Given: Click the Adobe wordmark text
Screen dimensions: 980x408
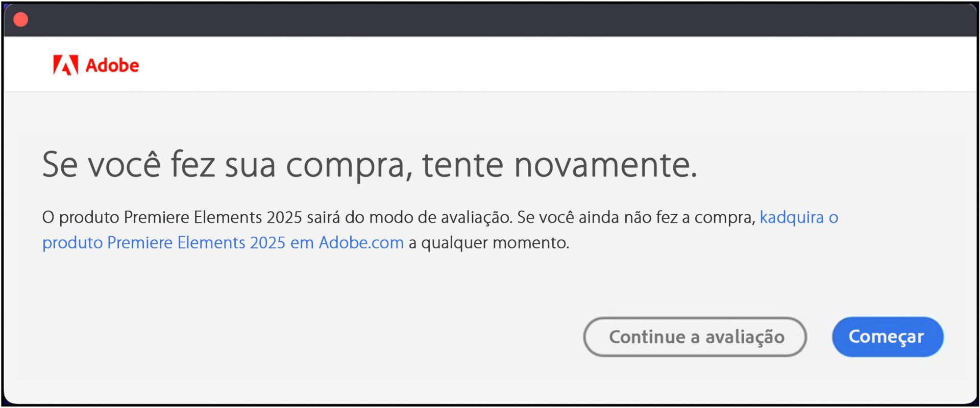Looking at the screenshot, I should pyautogui.click(x=112, y=65).
